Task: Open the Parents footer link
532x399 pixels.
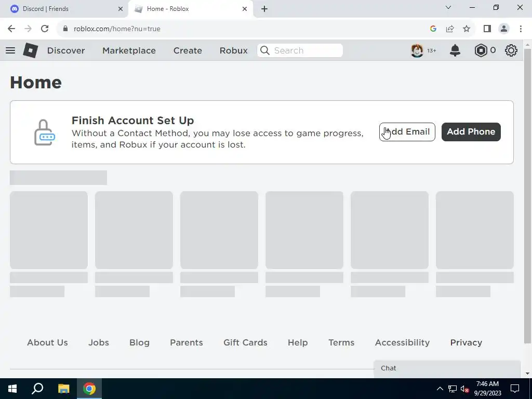Action: [x=187, y=342]
